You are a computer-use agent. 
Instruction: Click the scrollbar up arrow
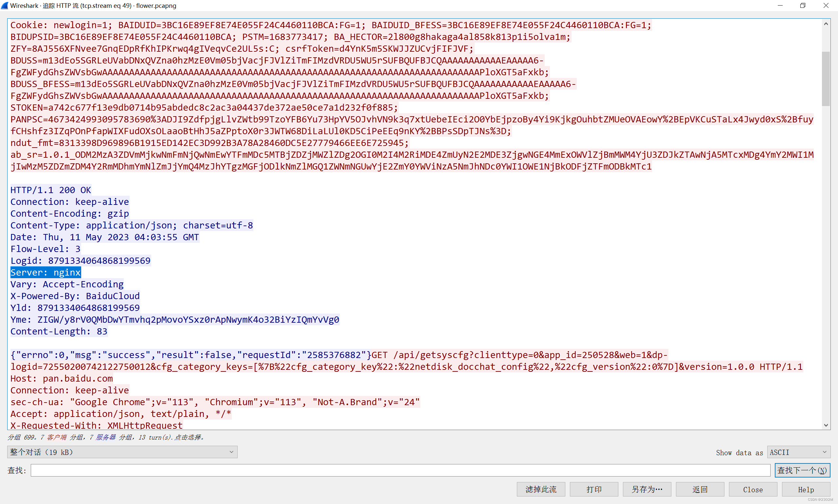(x=826, y=24)
